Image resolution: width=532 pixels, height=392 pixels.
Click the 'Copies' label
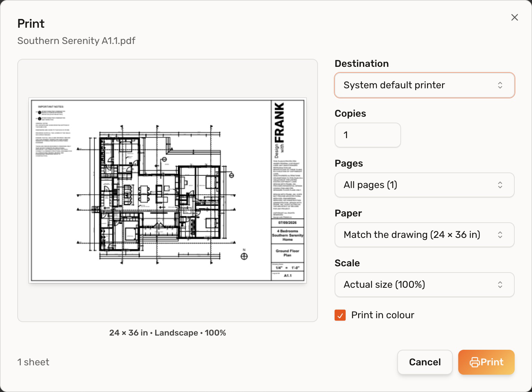[x=350, y=114]
